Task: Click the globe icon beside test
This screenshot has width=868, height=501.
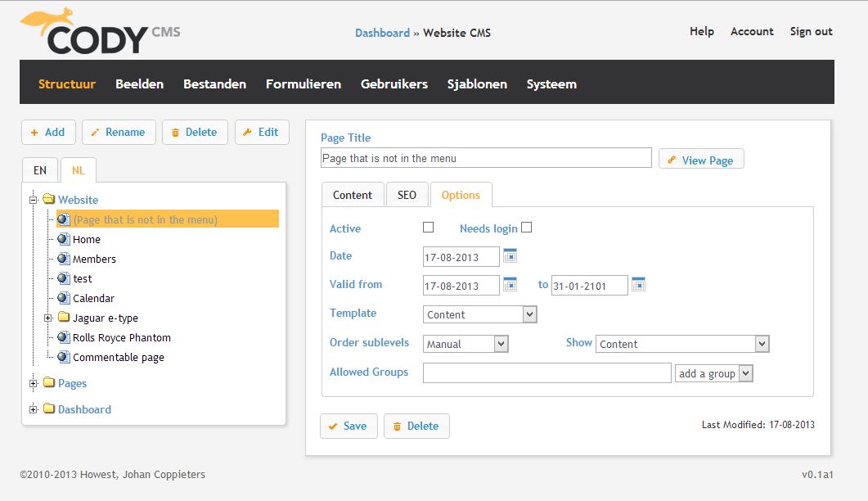Action: [x=64, y=278]
